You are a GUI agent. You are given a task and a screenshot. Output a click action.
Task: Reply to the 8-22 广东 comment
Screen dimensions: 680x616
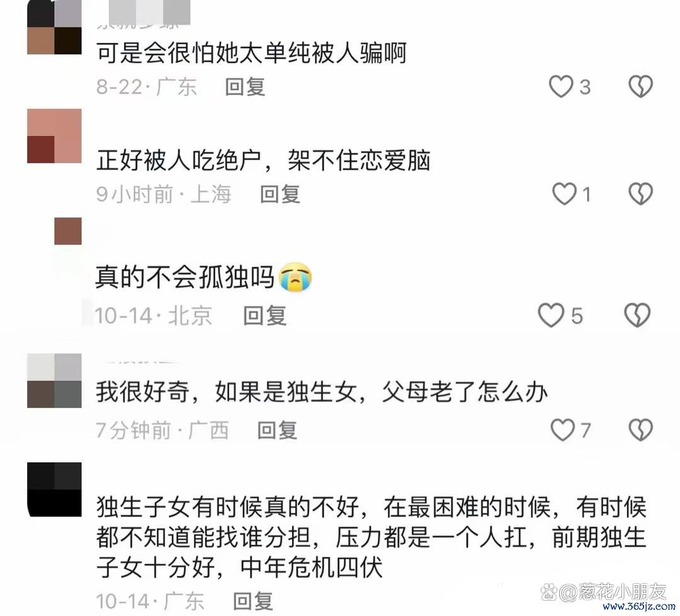(x=245, y=87)
